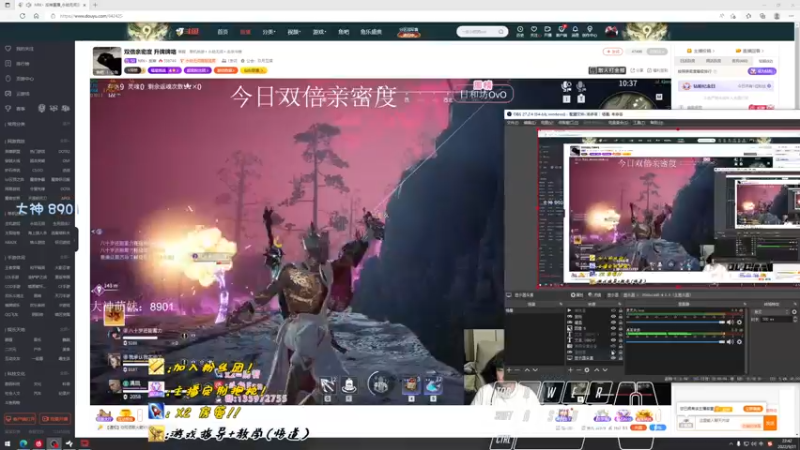Screen dimensions: 800x450
Task: Open the notifications bell icon in Douyu header
Action: click(575, 30)
